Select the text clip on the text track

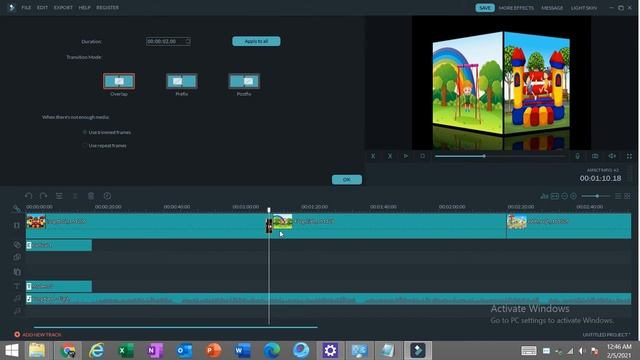point(59,286)
